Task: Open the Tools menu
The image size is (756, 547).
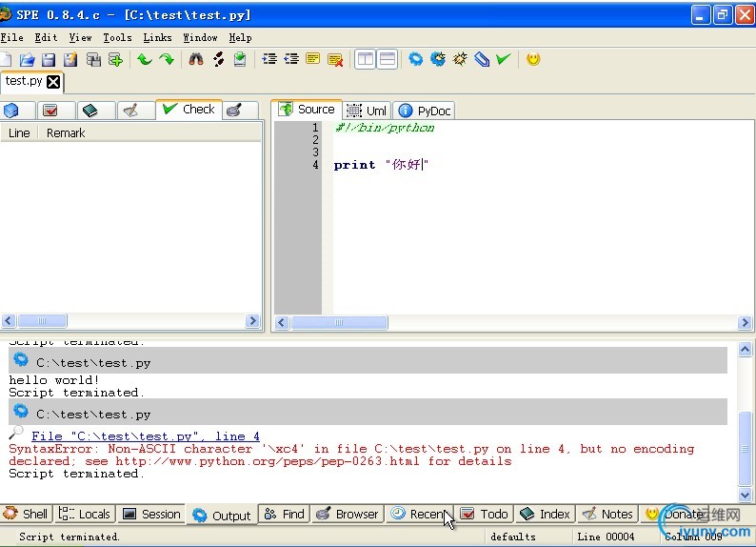Action: (x=117, y=37)
